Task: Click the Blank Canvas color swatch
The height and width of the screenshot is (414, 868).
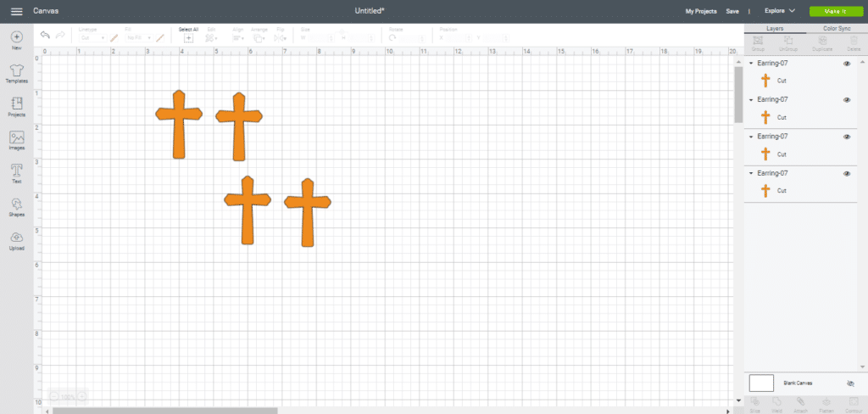Action: 761,383
